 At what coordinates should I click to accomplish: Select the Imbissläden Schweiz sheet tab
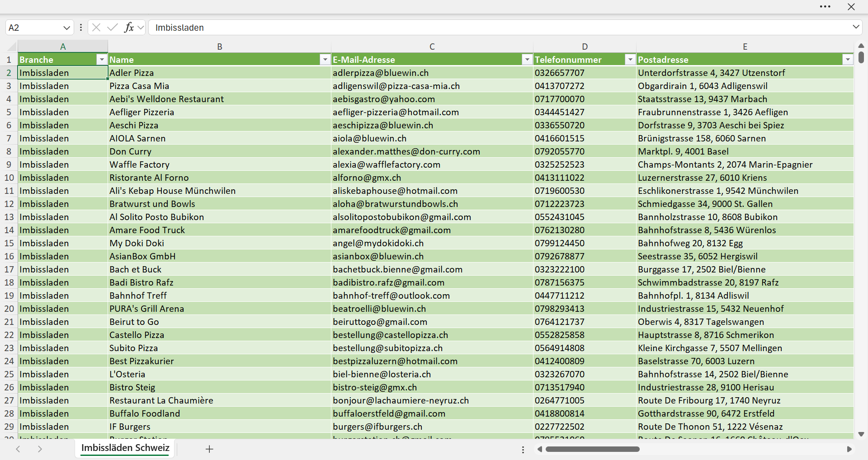[125, 448]
